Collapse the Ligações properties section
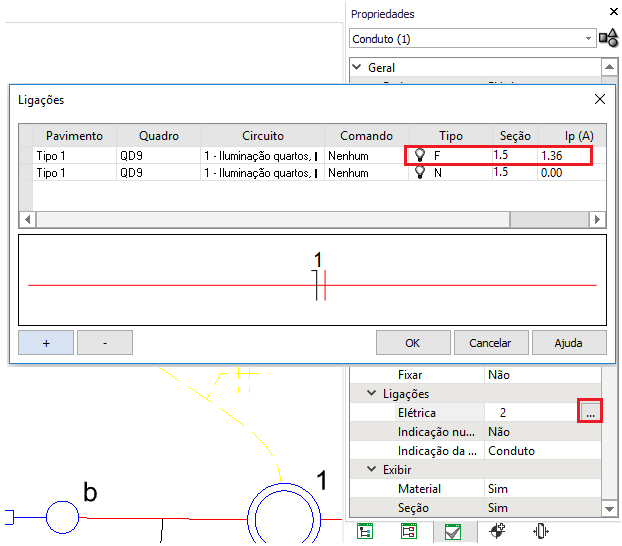The height and width of the screenshot is (546, 622). pyautogui.click(x=372, y=394)
